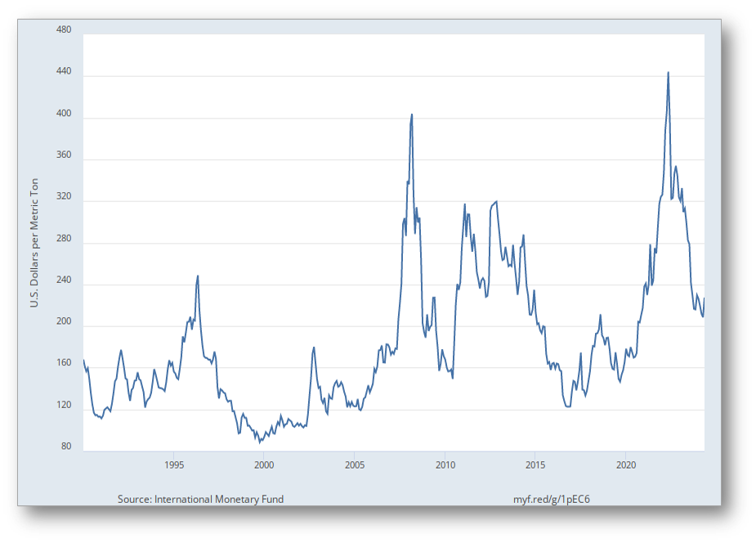Click the 2020 tick label

tap(626, 465)
